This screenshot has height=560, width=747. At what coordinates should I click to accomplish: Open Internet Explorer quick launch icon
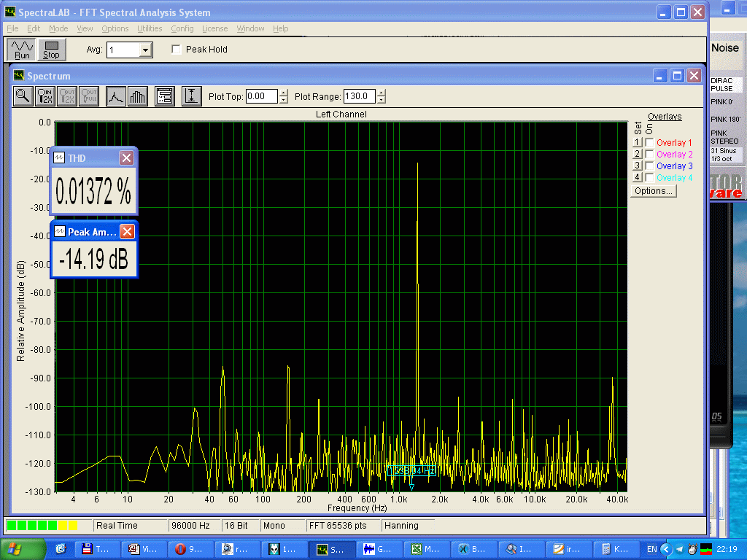(61, 549)
